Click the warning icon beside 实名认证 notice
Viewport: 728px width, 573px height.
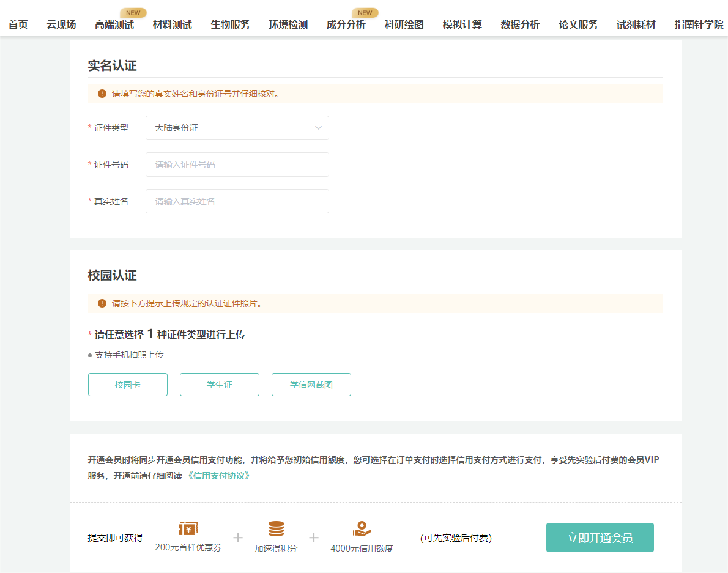[102, 94]
